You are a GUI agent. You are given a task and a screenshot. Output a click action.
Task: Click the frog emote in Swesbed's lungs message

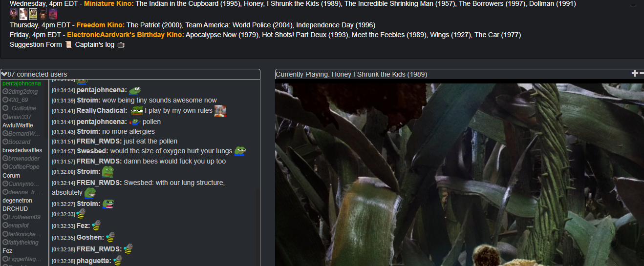tap(240, 151)
